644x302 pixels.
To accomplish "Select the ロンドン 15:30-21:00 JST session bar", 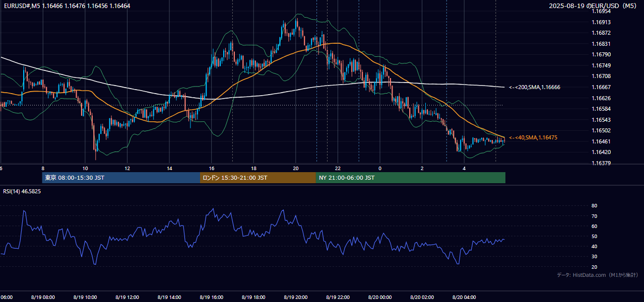I will point(258,178).
